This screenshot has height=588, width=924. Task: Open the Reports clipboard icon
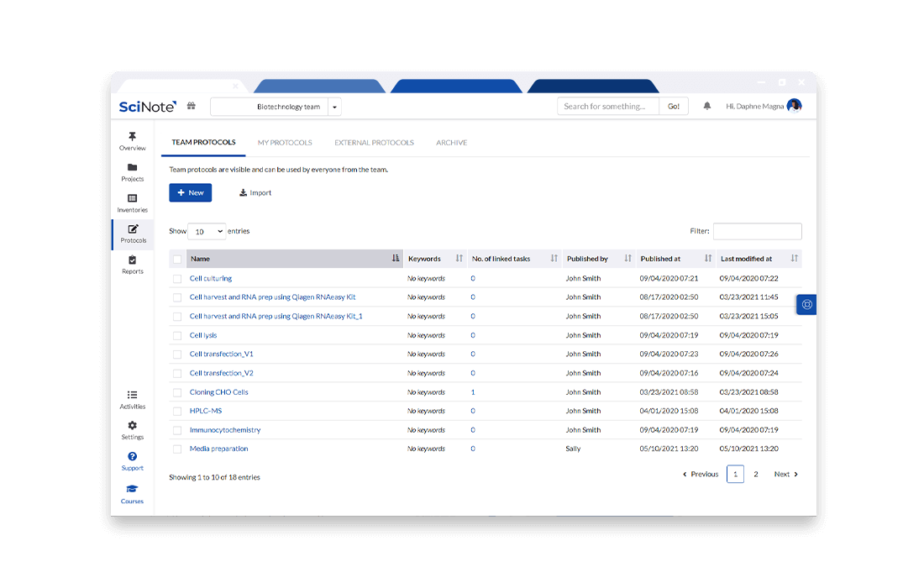tap(132, 261)
